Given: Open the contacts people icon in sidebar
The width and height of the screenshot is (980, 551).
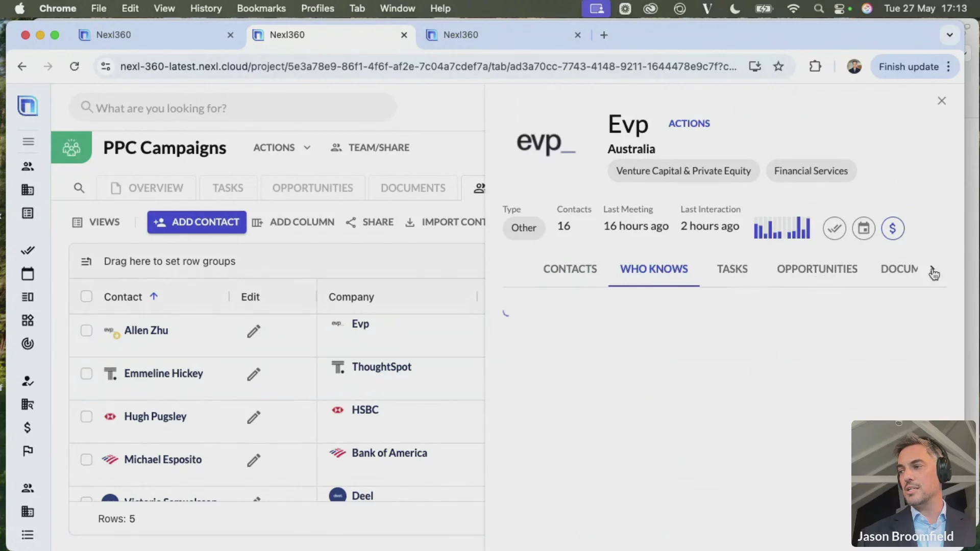Looking at the screenshot, I should point(28,166).
